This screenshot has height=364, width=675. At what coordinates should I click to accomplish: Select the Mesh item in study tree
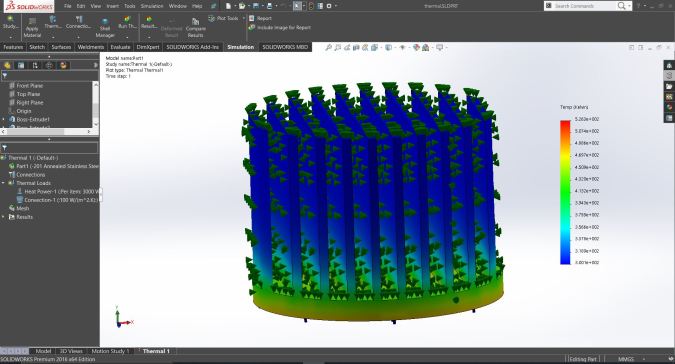[19, 208]
